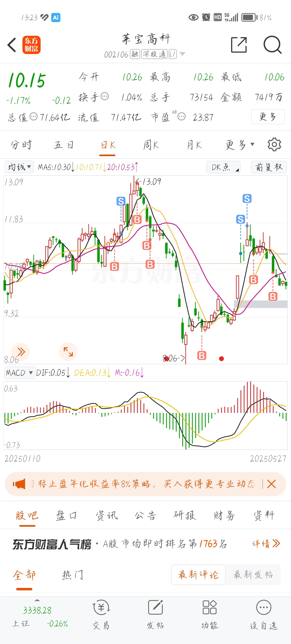Tap the 功能 grid icon
291x644 pixels.
(210, 607)
